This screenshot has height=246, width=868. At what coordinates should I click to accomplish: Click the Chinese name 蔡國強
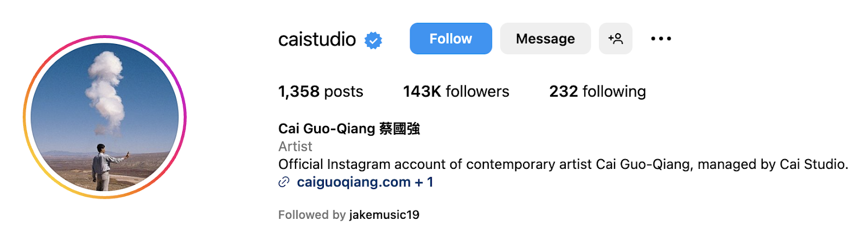(x=400, y=129)
